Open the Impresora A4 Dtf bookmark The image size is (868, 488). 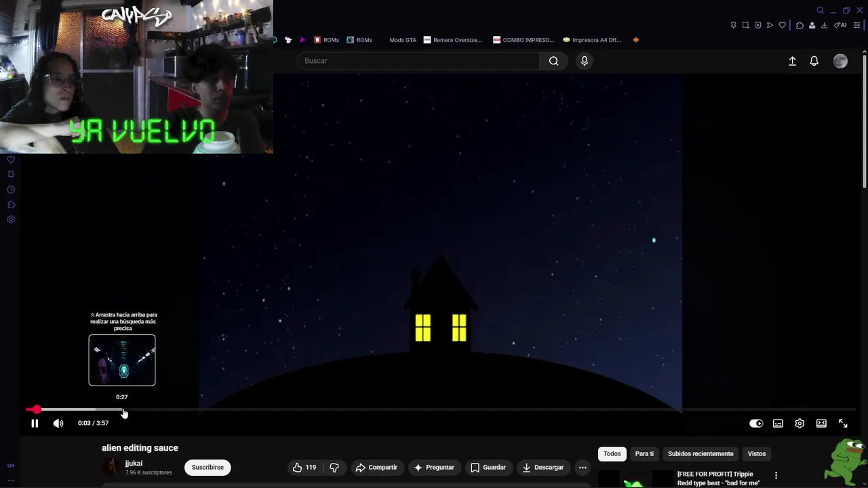[592, 40]
